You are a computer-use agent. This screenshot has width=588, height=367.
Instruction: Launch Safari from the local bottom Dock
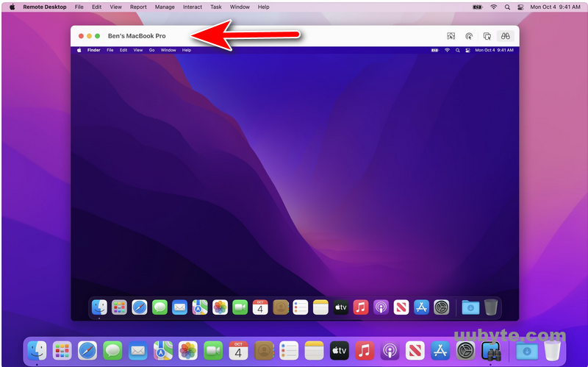87,351
